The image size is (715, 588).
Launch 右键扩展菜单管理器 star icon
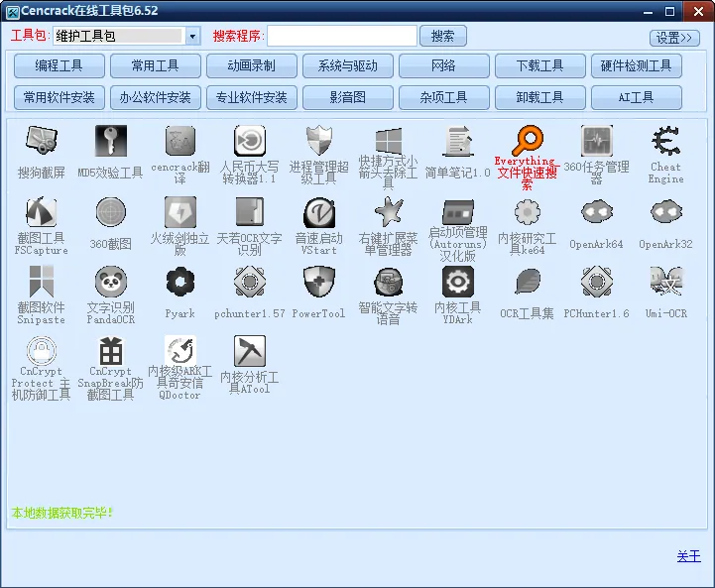[x=388, y=212]
